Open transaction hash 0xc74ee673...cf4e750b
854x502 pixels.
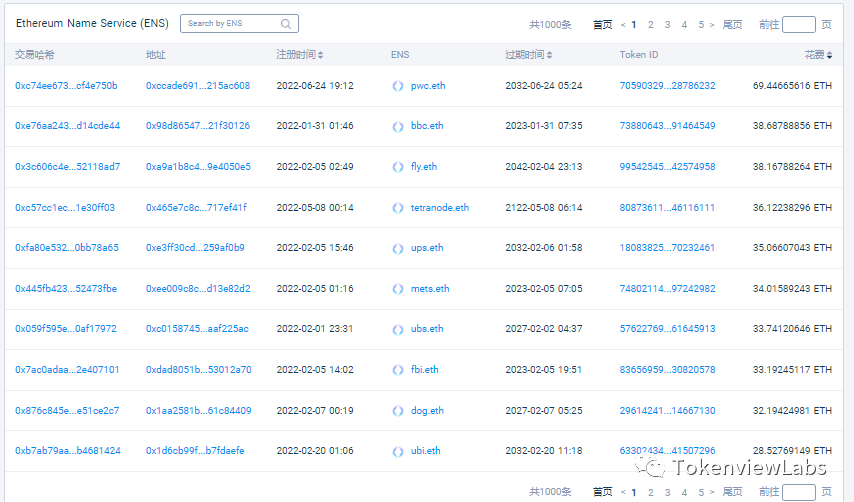[x=66, y=85]
